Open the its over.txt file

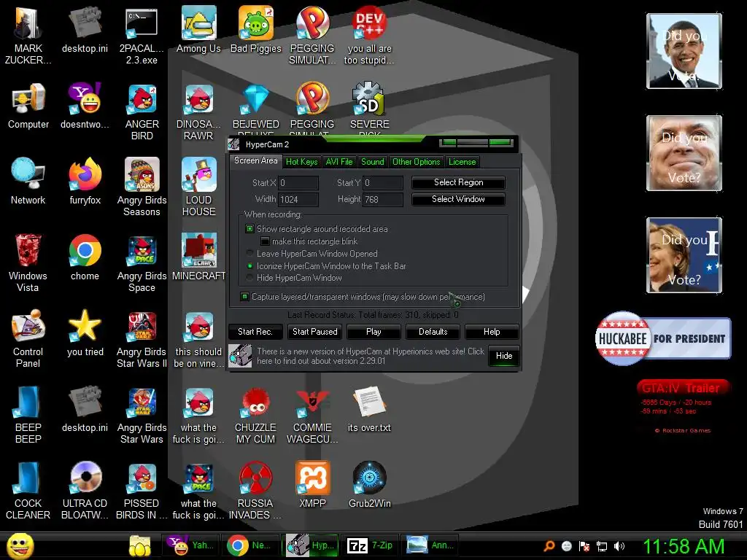click(370, 408)
